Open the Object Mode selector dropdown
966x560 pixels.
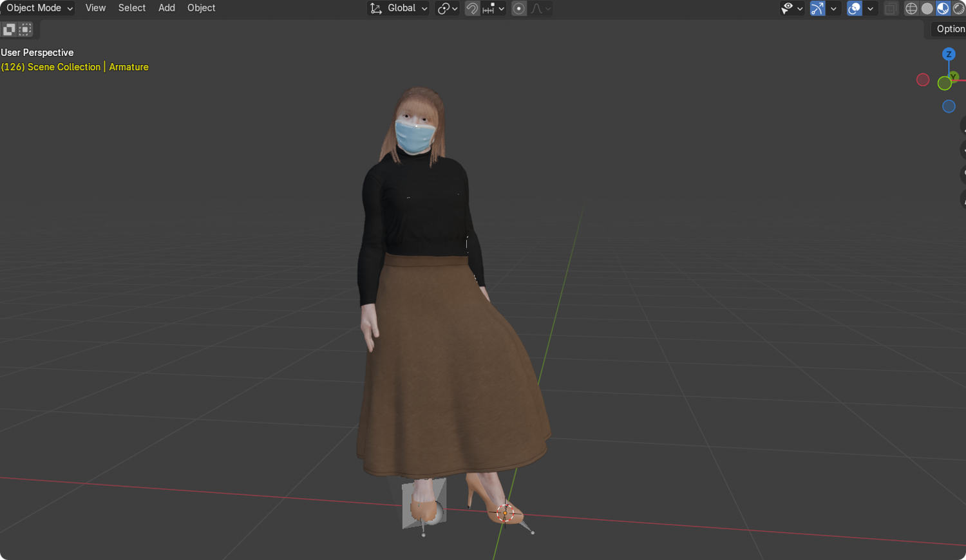coord(38,8)
